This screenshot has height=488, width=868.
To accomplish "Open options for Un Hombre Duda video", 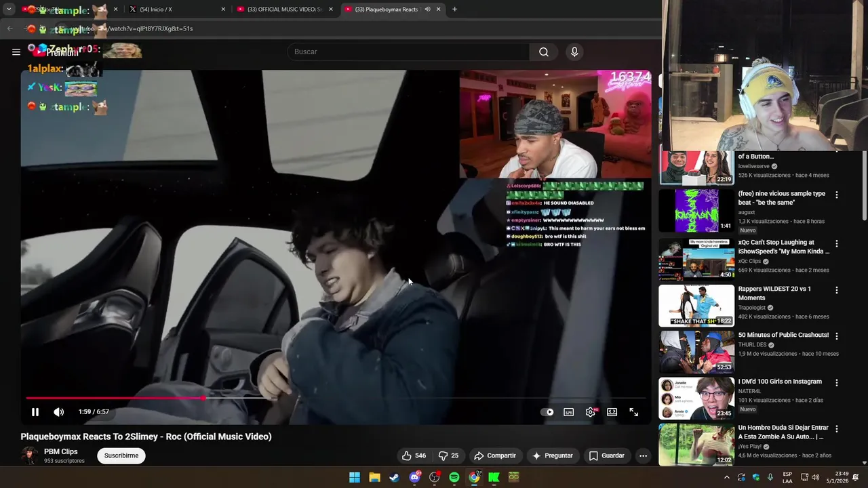I will 836,429.
